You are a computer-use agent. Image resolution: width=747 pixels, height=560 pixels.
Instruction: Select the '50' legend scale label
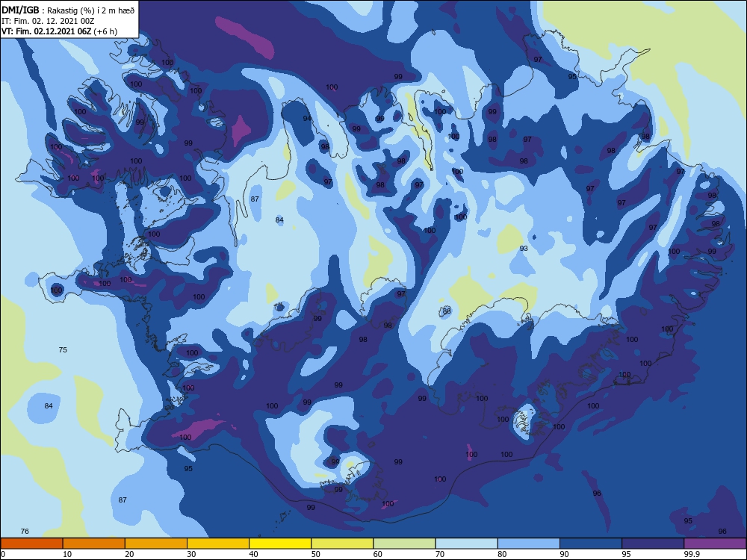coord(315,554)
